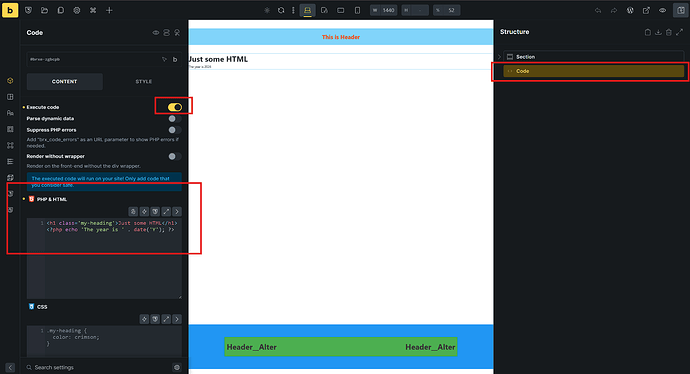Open the shield icon in top toolbar
The width and height of the screenshot is (690, 374).
point(29,10)
